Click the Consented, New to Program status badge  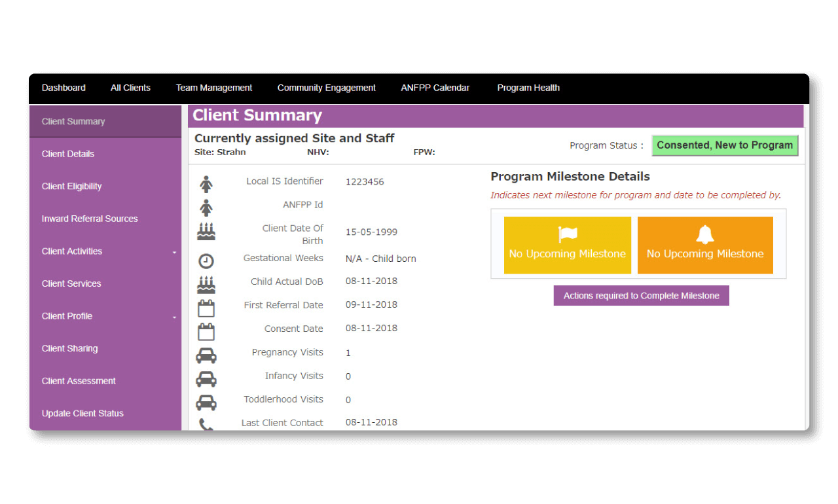(725, 145)
